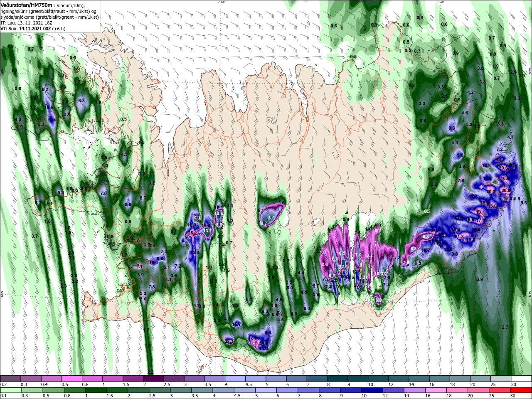This screenshot has width=532, height=399.
Task: Click the 8 dark teal snow legend swatch
Action: click(x=337, y=379)
